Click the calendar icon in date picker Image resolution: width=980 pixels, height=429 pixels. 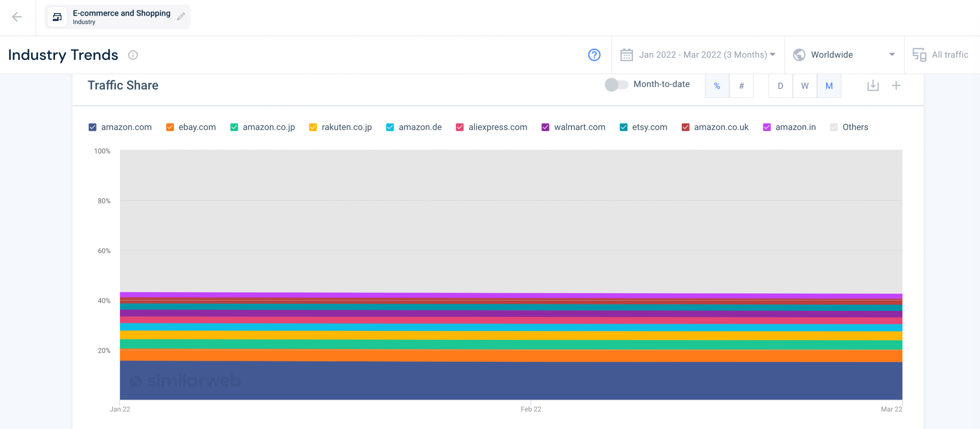[x=626, y=55]
